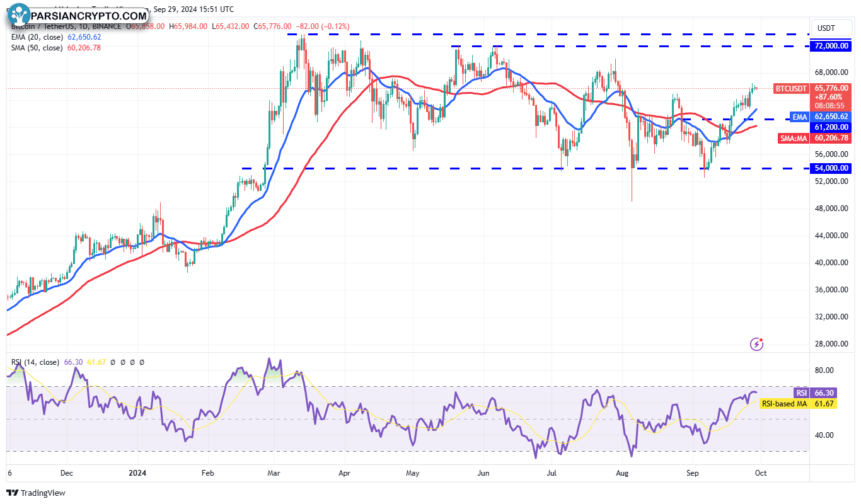Click the 62,650.62 axis price tag

pos(831,117)
